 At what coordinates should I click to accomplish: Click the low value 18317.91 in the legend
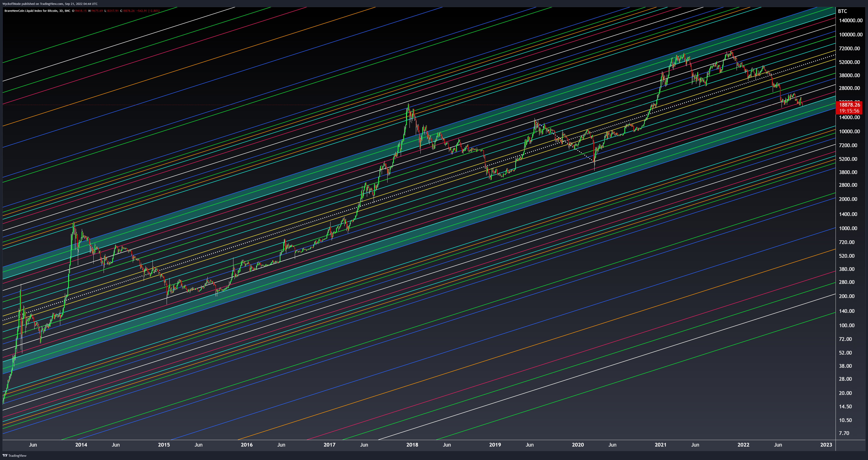113,11
